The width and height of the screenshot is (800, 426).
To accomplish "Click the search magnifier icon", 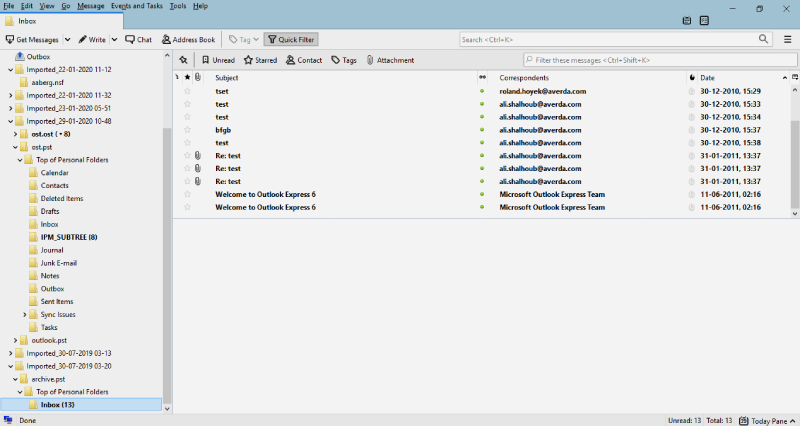I will (x=763, y=39).
